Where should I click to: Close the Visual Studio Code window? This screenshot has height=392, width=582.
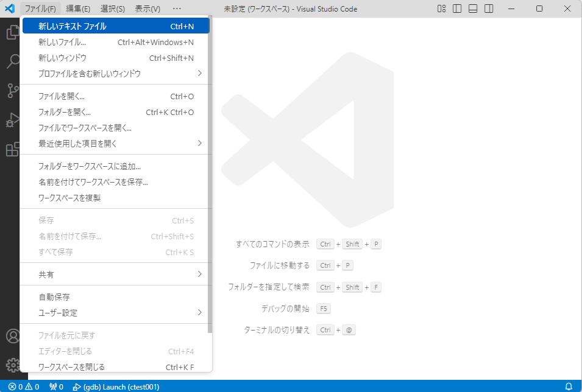567,9
